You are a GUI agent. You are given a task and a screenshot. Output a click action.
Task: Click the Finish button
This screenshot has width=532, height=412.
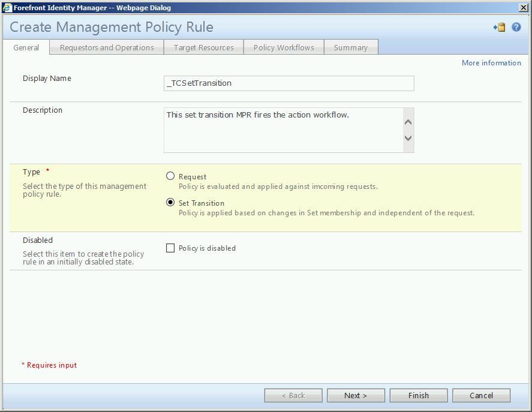coord(418,395)
